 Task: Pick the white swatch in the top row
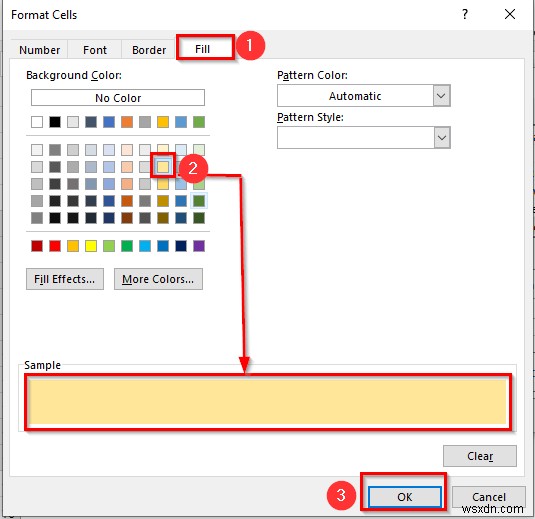(x=37, y=122)
